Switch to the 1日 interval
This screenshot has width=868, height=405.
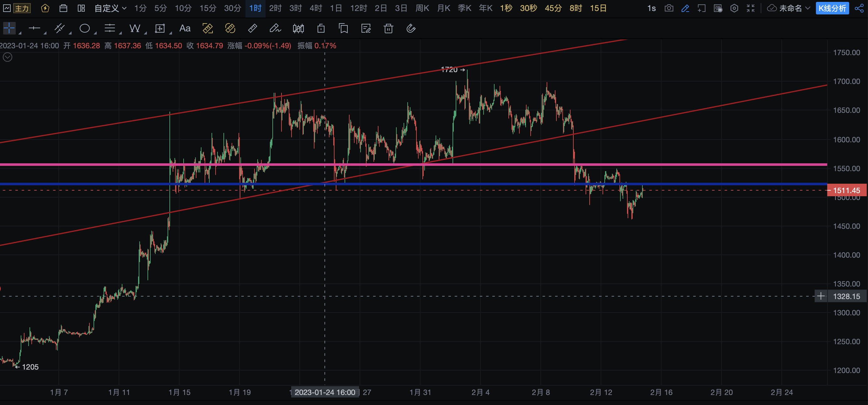point(336,8)
